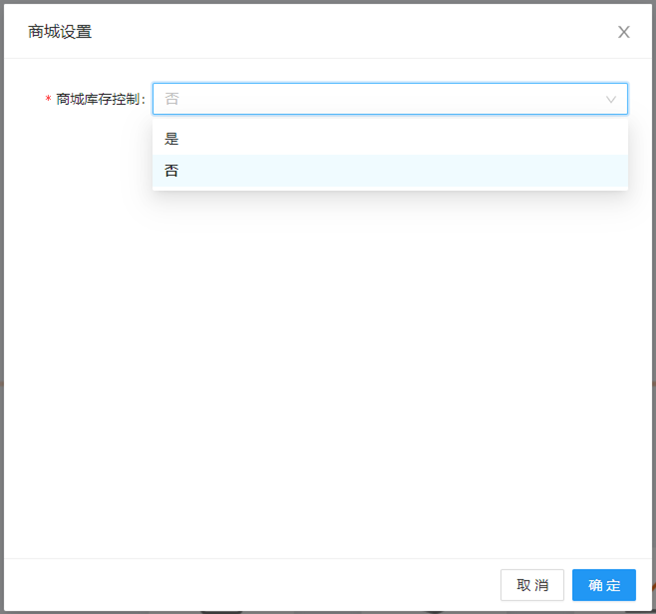Select the 否 option in list
The image size is (656, 614).
[x=390, y=171]
